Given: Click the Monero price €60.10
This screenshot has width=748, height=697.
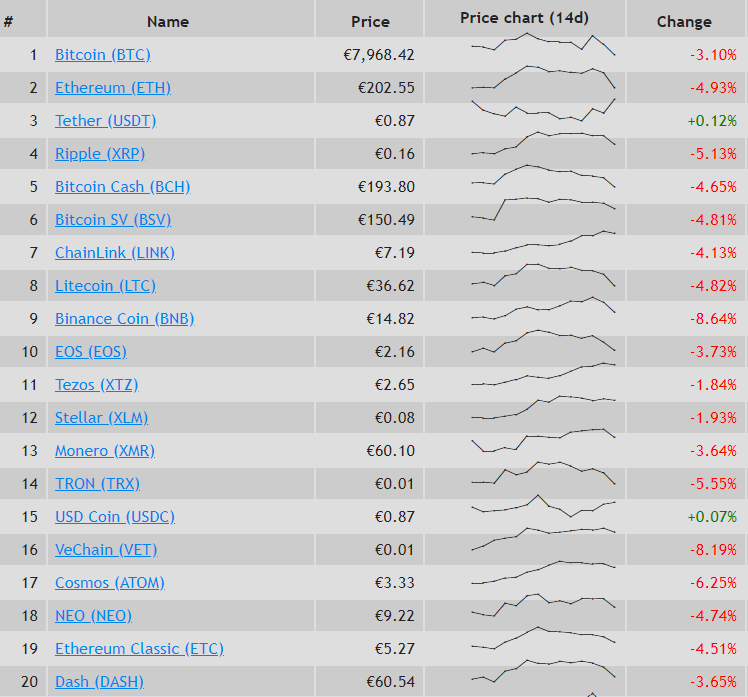Looking at the screenshot, I should tap(390, 450).
